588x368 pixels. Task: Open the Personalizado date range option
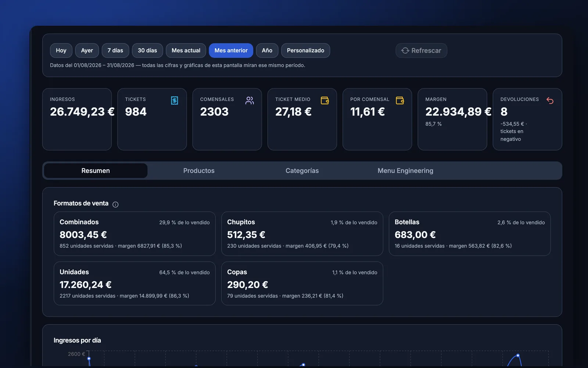pyautogui.click(x=305, y=50)
